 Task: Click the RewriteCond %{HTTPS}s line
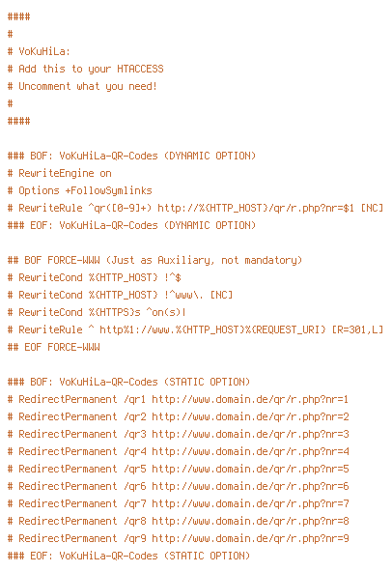click(x=97, y=313)
